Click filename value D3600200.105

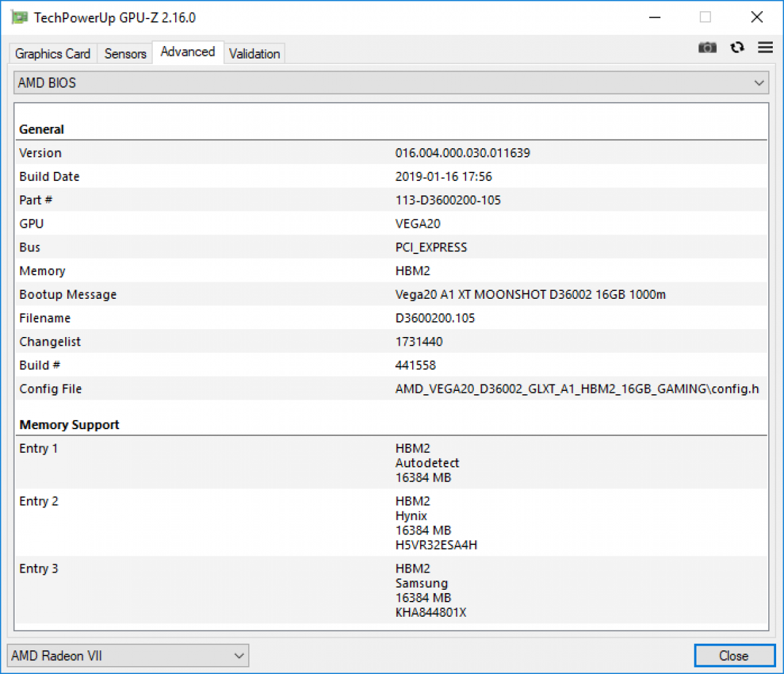coord(435,318)
